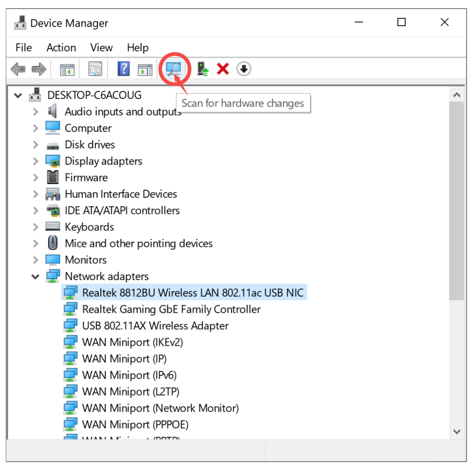Collapse the Network adapters category
The height and width of the screenshot is (467, 476).
pyautogui.click(x=36, y=277)
